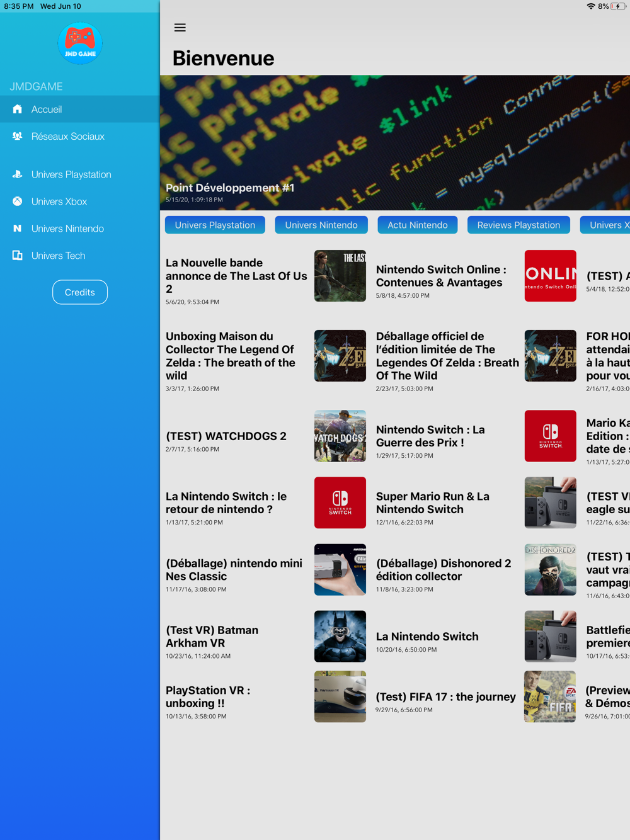Open Univers Tech in sidebar

tap(80, 256)
